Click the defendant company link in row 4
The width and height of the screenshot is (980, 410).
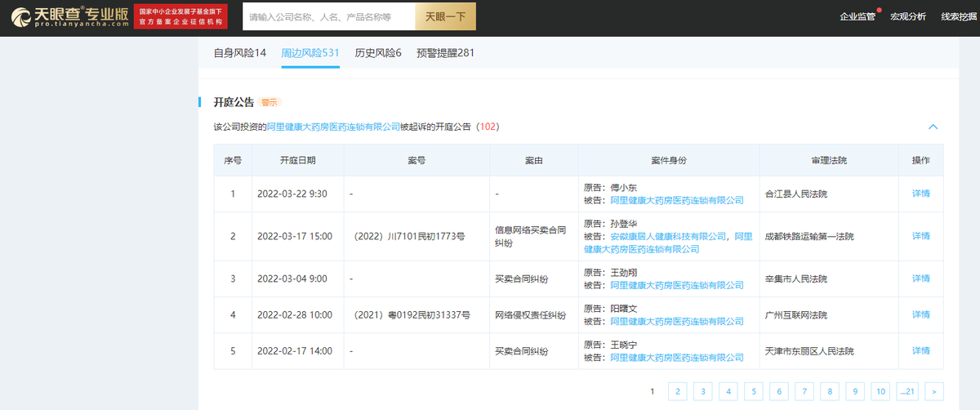(x=677, y=321)
